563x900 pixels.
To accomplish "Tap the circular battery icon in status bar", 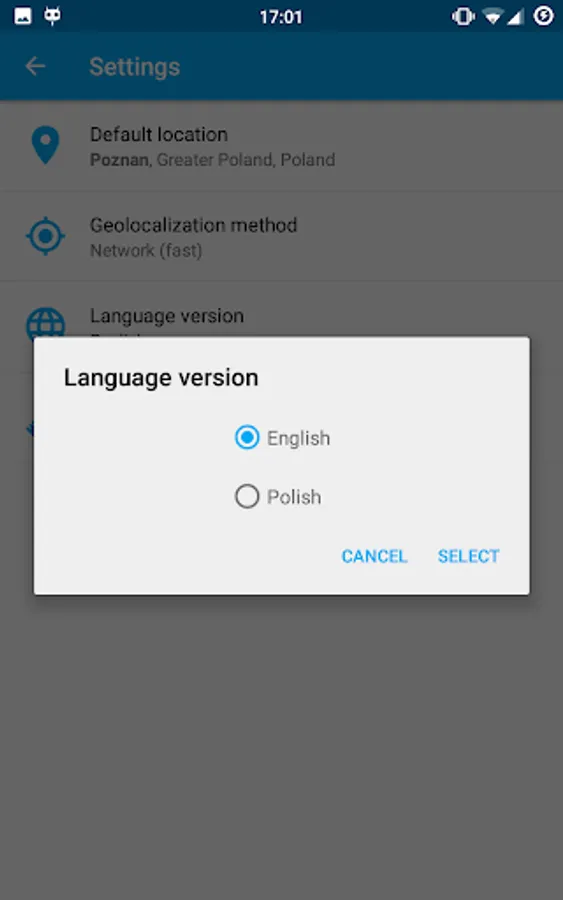I will coord(543,16).
